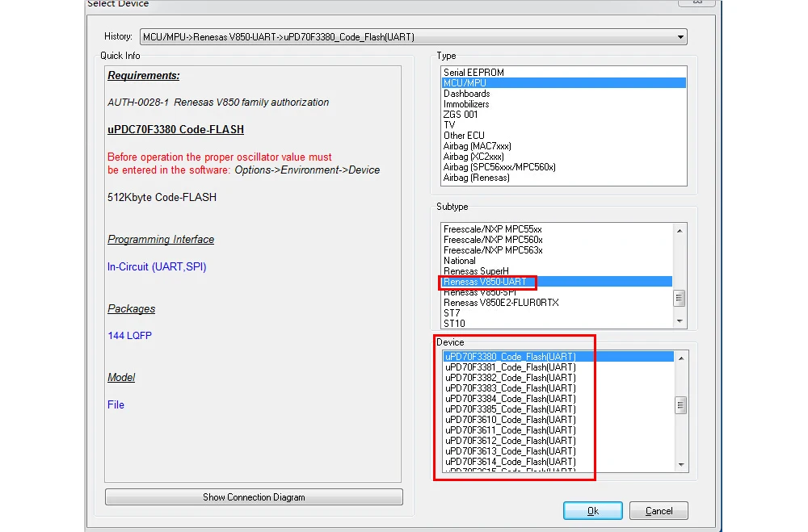Viewport: 808px width, 532px height.
Task: Select TV in Type list
Action: pos(563,125)
